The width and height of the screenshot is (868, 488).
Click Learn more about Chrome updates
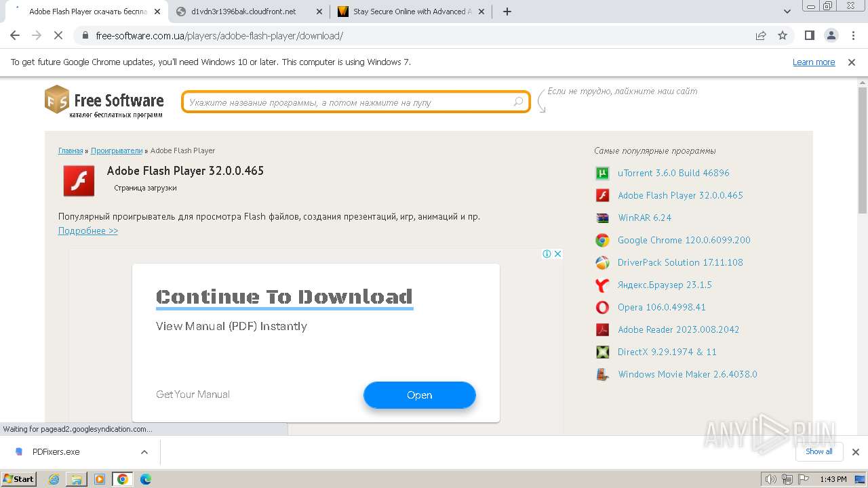[814, 62]
